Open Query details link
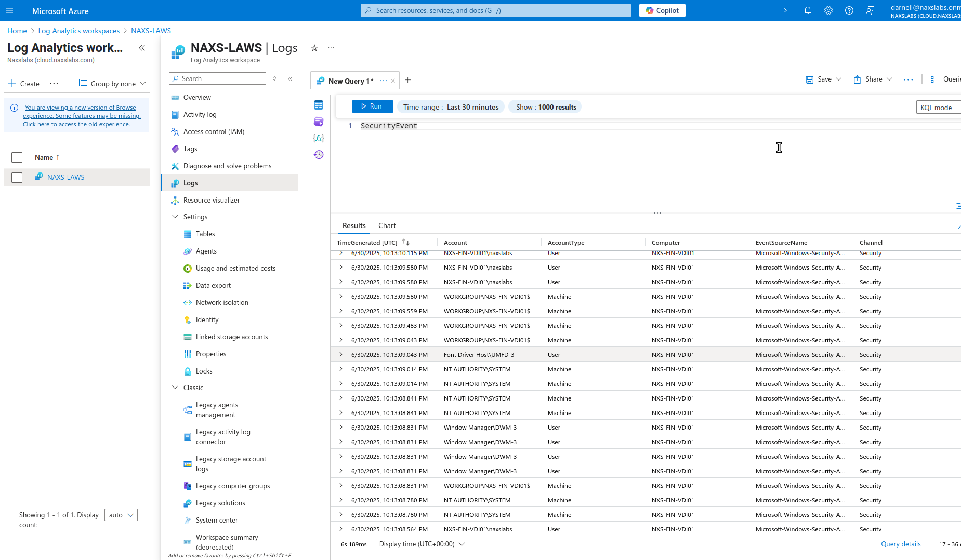This screenshot has height=560, width=961. [901, 544]
